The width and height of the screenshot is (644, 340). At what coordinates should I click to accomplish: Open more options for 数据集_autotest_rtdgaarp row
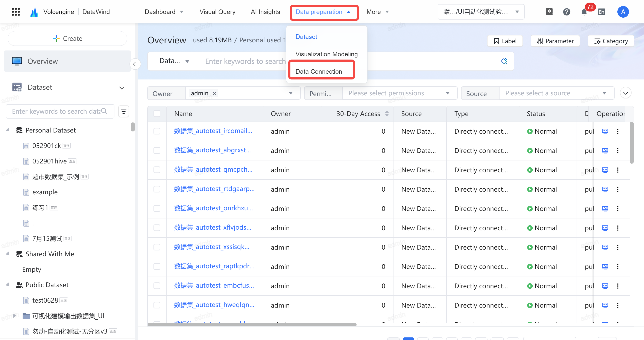[618, 189]
